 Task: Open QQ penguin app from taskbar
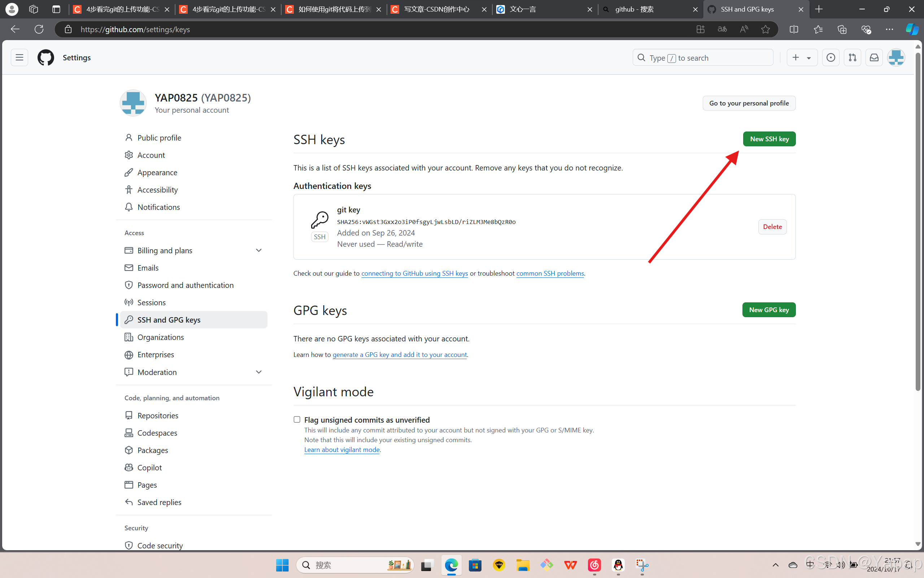pyautogui.click(x=618, y=565)
